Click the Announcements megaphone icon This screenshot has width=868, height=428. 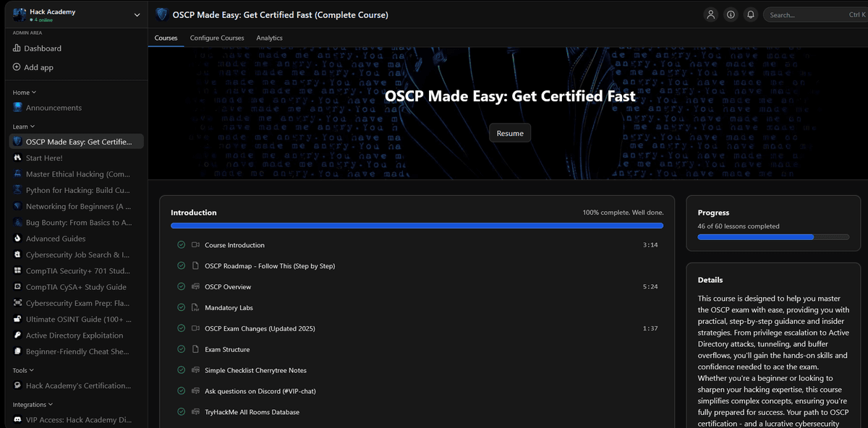click(16, 107)
